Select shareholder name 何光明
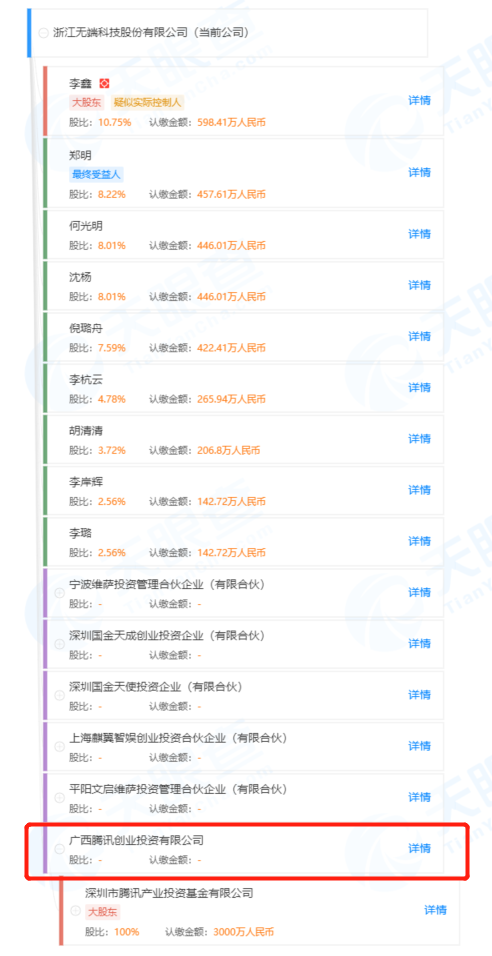This screenshot has height=956, width=492. (x=86, y=226)
